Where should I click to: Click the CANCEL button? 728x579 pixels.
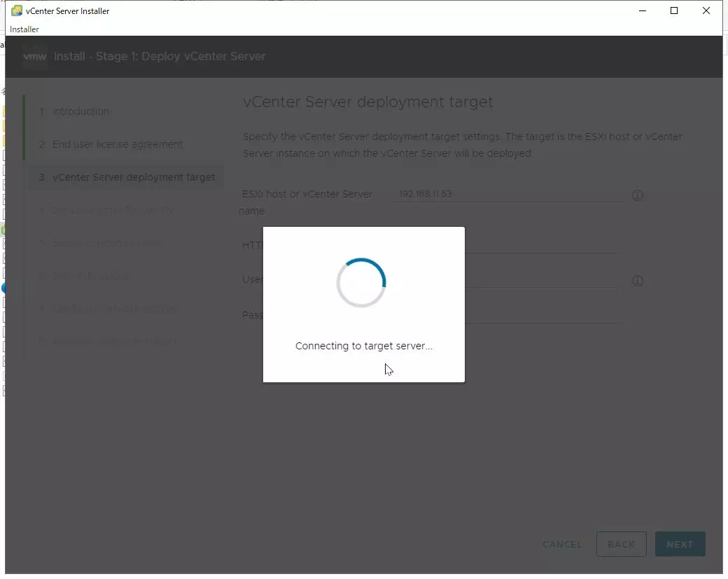pos(562,544)
